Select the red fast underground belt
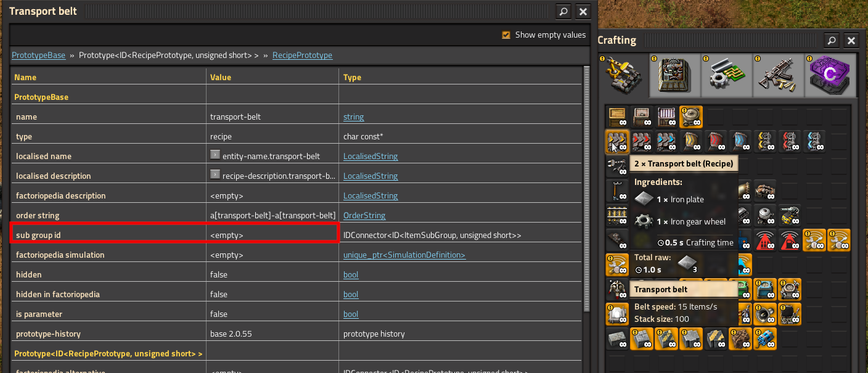Screen dimensions: 868x373 click(716, 142)
